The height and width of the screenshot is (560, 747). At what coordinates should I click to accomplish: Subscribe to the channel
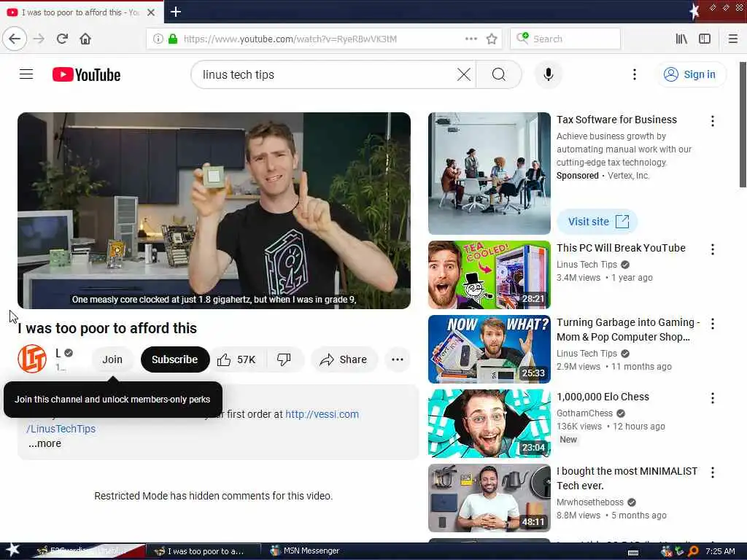[175, 359]
